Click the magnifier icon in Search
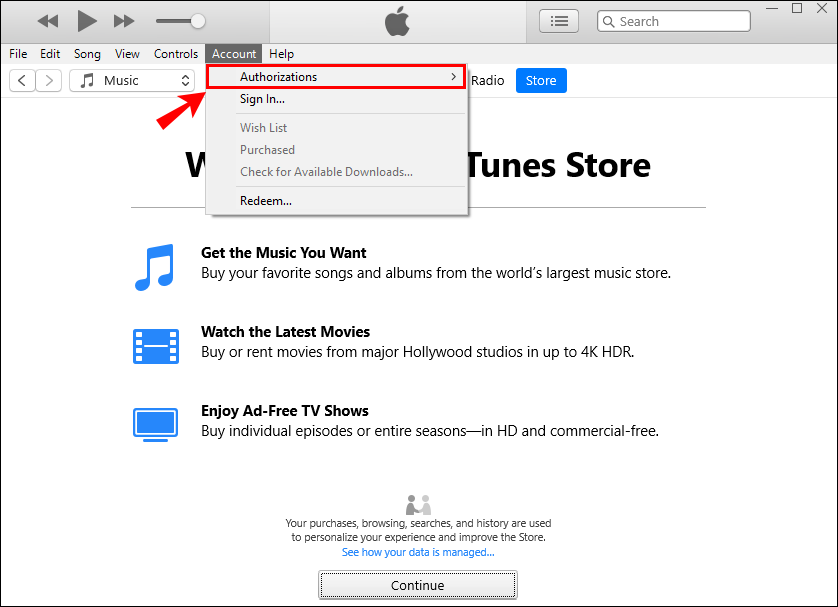 click(x=608, y=21)
